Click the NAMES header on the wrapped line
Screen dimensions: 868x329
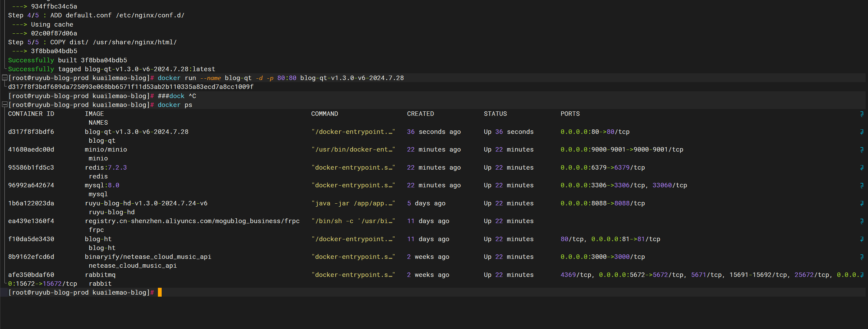coord(98,123)
